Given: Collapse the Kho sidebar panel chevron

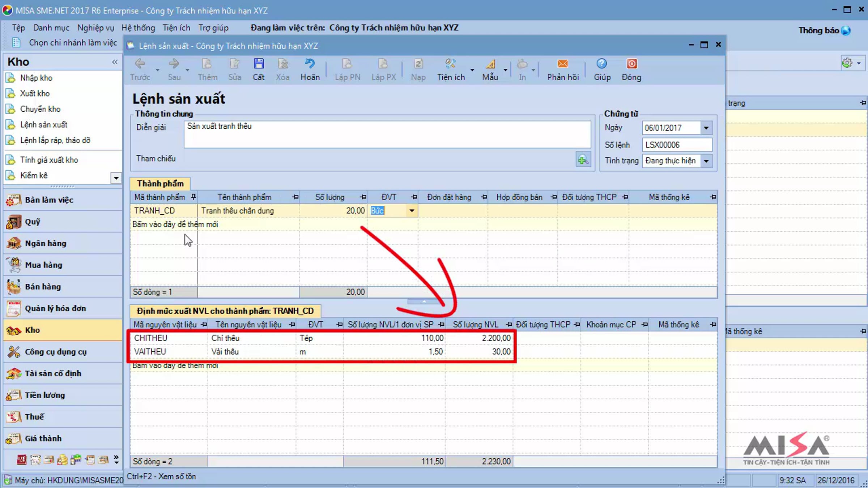Looking at the screenshot, I should (x=115, y=62).
